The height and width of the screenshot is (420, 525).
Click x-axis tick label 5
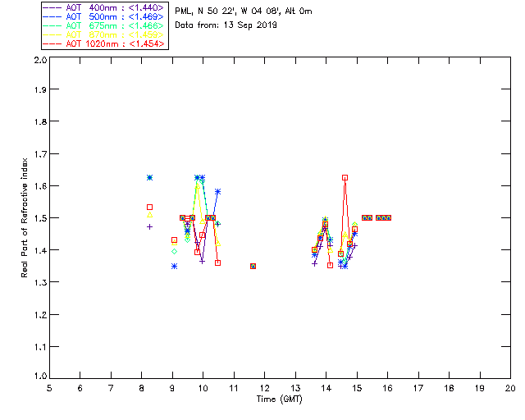tap(49, 388)
